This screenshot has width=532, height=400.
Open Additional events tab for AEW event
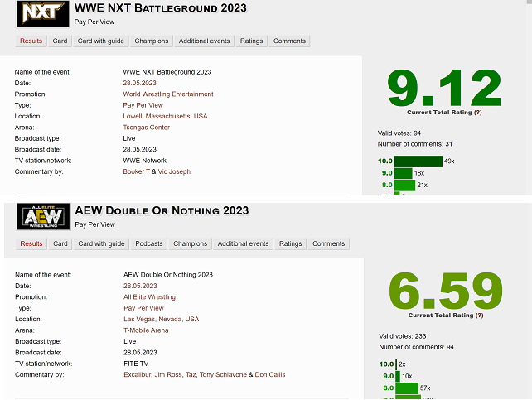[x=243, y=243]
